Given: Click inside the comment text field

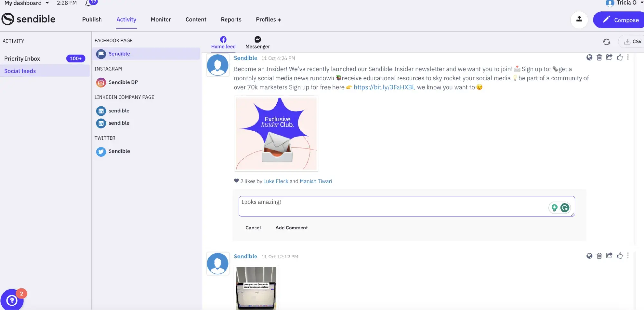Looking at the screenshot, I should (354, 206).
